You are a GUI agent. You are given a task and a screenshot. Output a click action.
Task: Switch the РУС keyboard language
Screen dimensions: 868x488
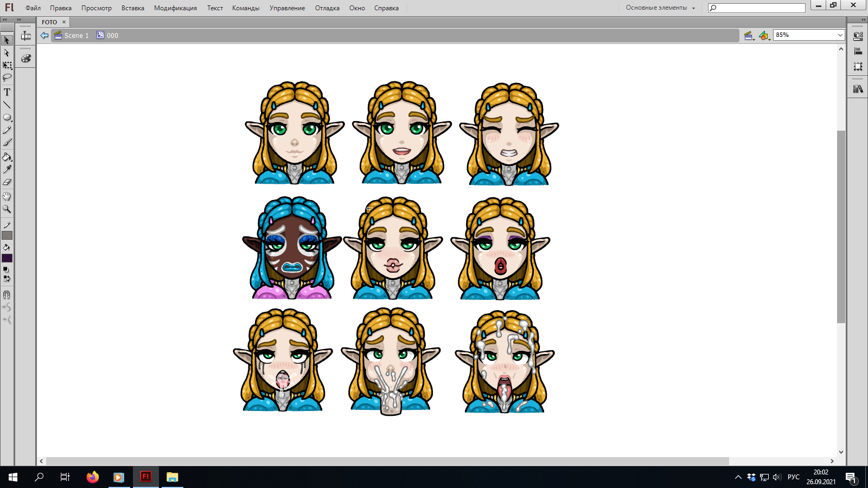[x=794, y=477]
